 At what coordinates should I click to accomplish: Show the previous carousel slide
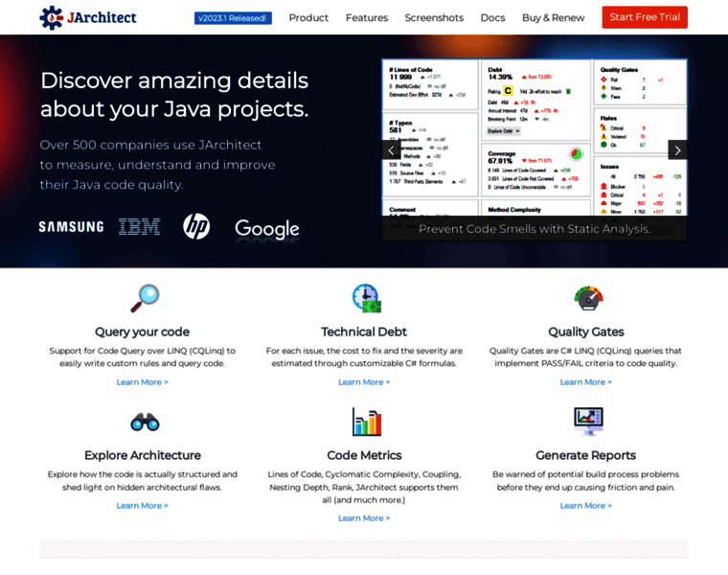(x=391, y=150)
